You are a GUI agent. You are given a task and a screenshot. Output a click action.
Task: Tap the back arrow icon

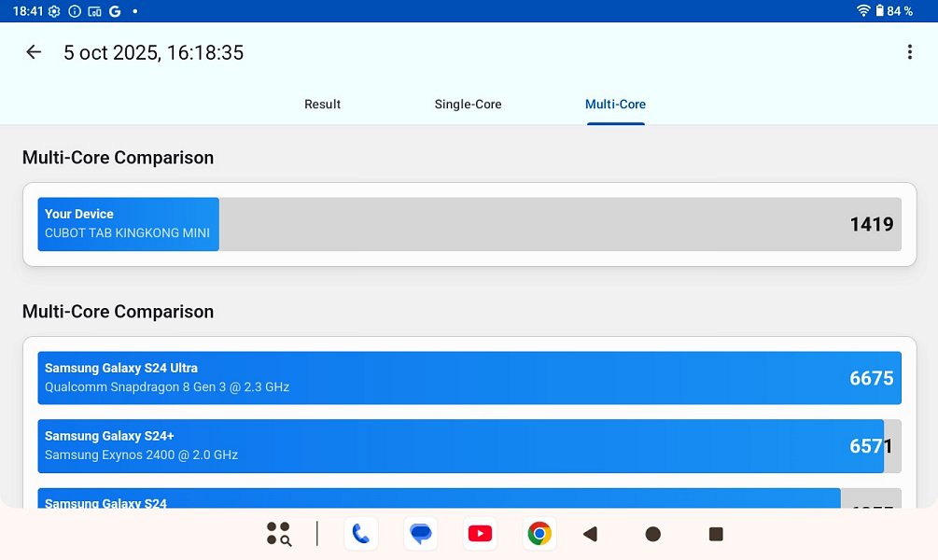click(x=34, y=52)
